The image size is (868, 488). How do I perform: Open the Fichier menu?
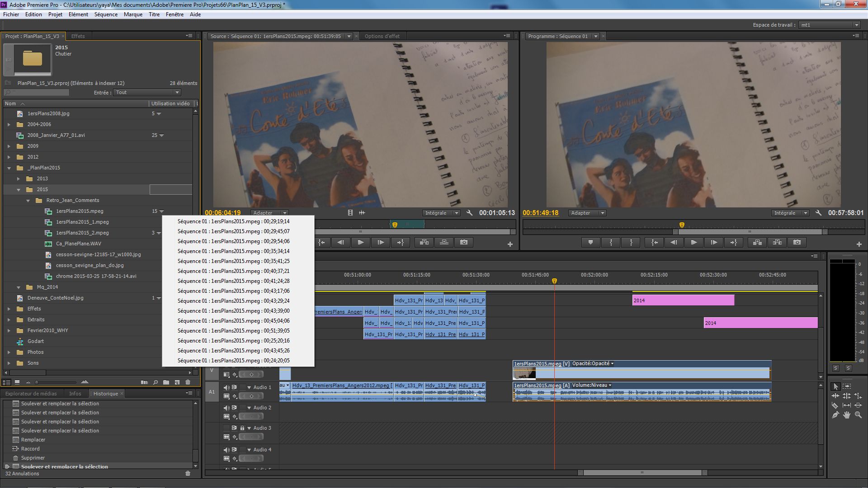[11, 14]
